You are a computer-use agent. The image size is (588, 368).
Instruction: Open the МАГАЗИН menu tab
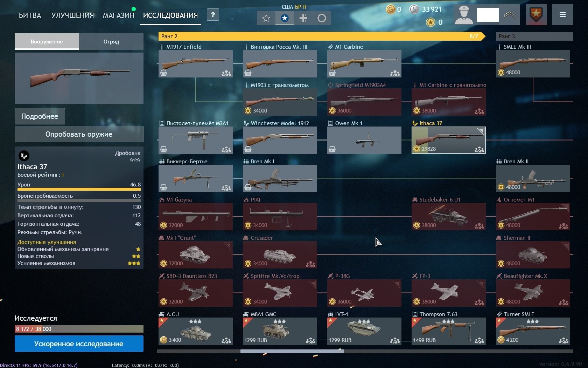pos(118,15)
